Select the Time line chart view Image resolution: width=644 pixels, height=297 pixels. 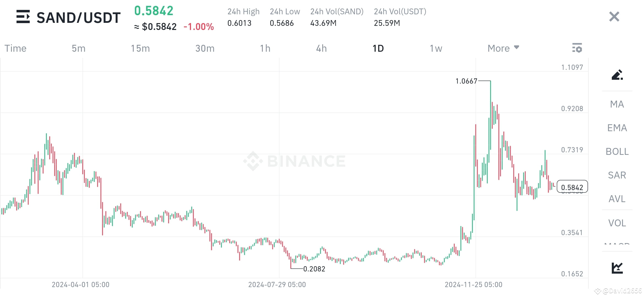tap(15, 48)
